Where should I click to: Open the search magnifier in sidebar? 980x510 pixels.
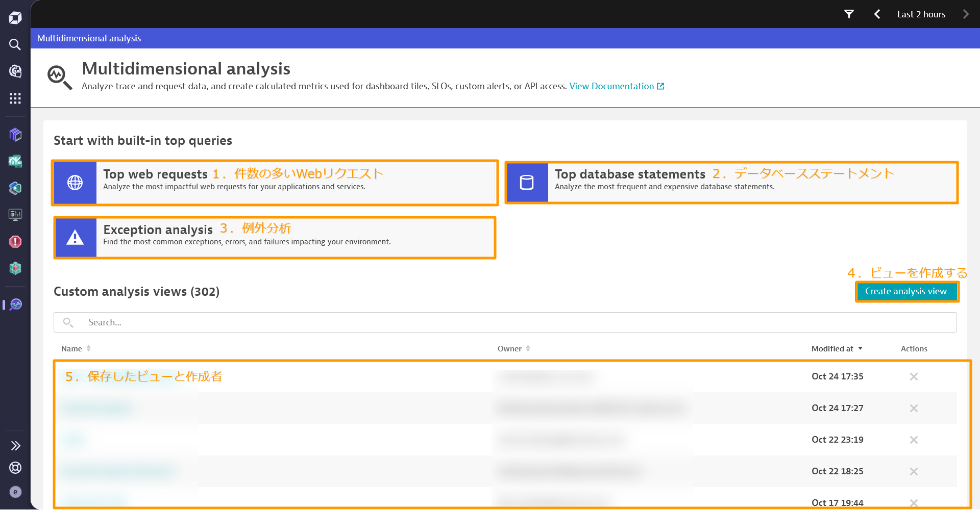pyautogui.click(x=15, y=45)
